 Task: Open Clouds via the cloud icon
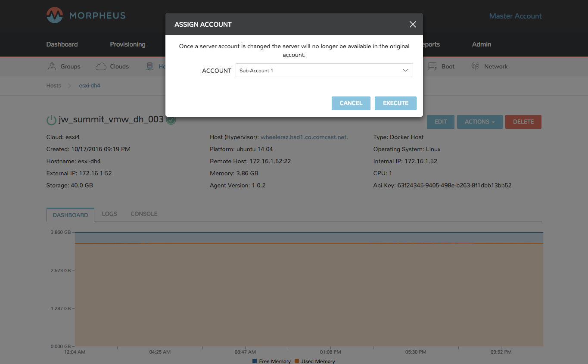pos(101,66)
